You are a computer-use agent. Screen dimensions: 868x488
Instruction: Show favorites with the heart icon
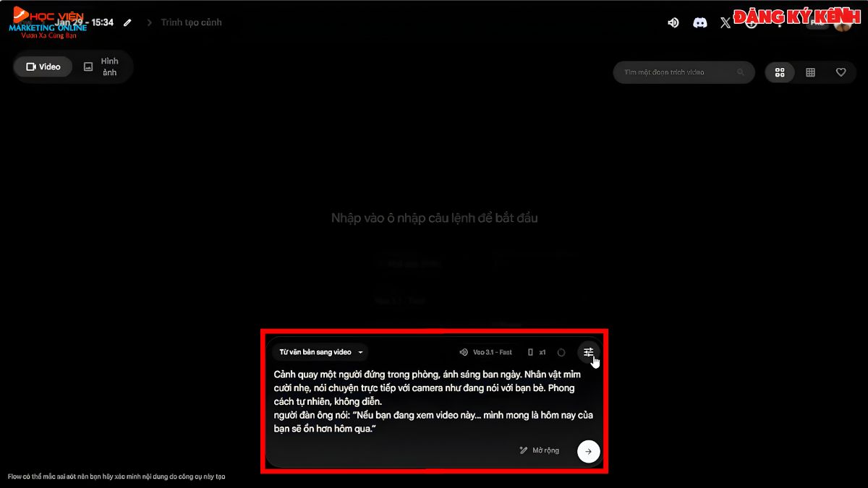841,72
